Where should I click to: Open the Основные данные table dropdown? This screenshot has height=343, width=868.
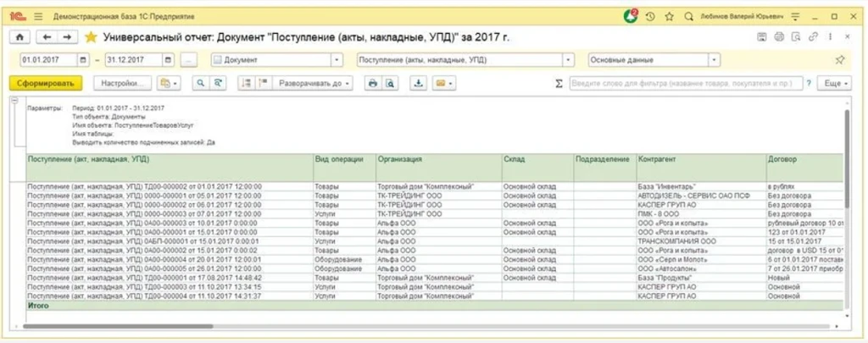pyautogui.click(x=714, y=60)
